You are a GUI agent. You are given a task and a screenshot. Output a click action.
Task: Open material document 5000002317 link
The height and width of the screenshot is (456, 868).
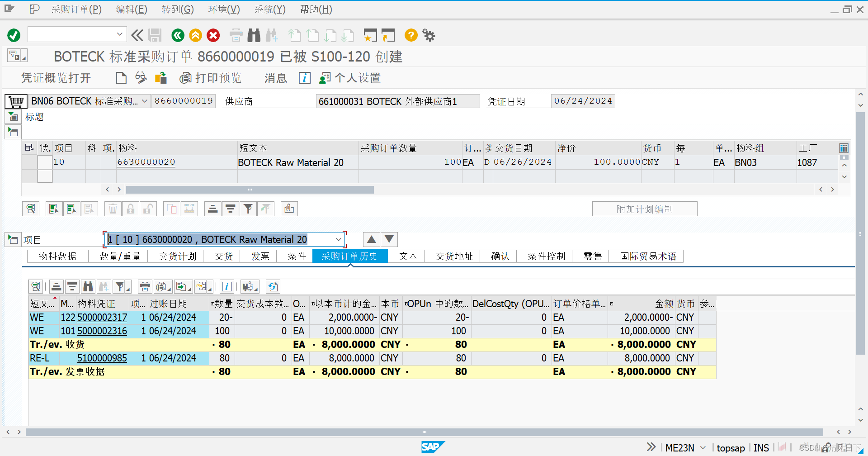click(102, 317)
